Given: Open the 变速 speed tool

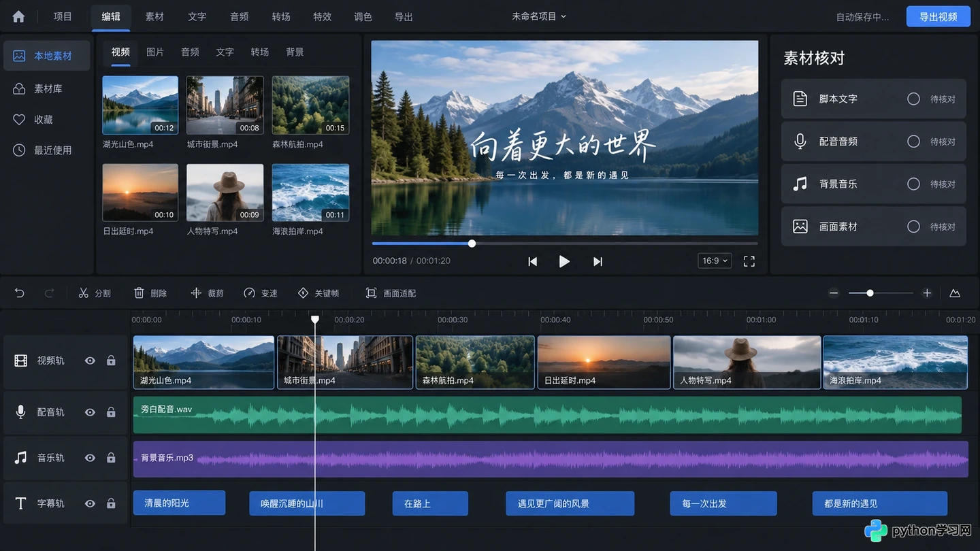Looking at the screenshot, I should (x=261, y=293).
